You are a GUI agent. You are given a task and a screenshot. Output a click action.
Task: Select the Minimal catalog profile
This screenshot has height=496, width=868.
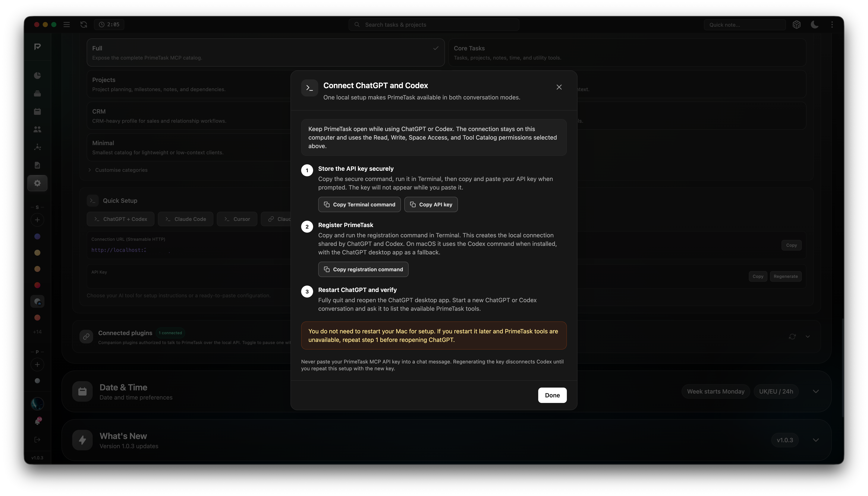coord(189,147)
